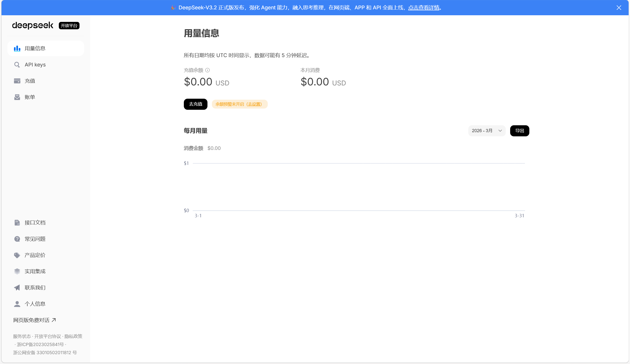This screenshot has width=630, height=364.
Task: Click the deepseek logo
Action: coord(33,25)
